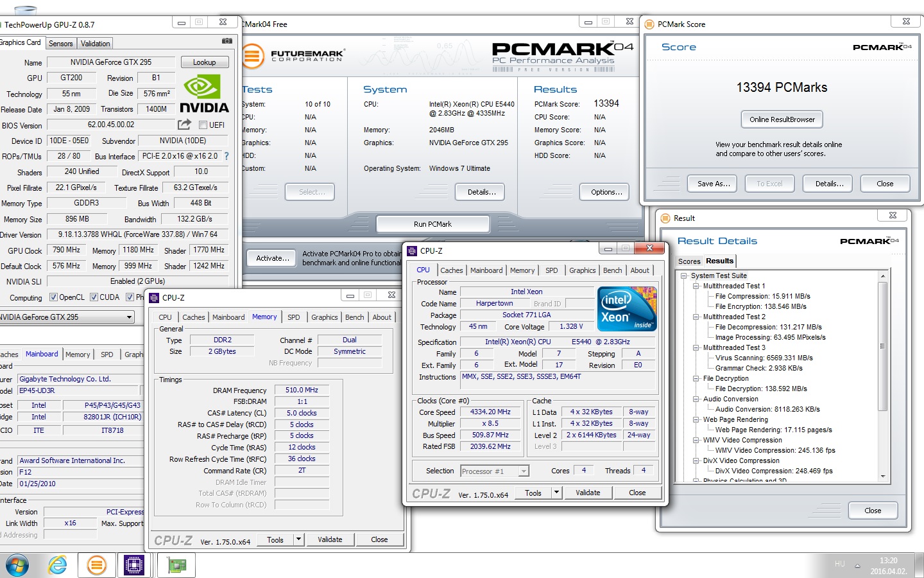924x578 pixels.
Task: Click the Intel Xeon inside logo in CPU-Z
Action: point(627,309)
